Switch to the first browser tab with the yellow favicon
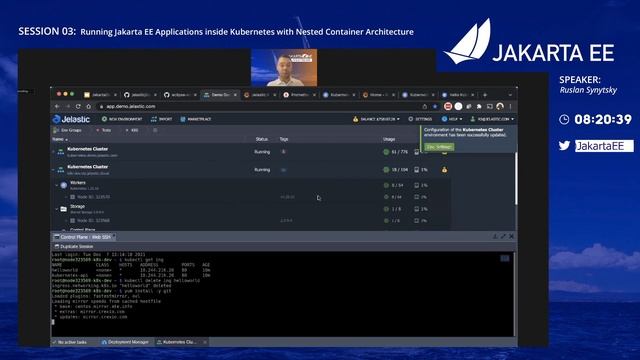Screen dimensions: 640x360 click(x=100, y=95)
